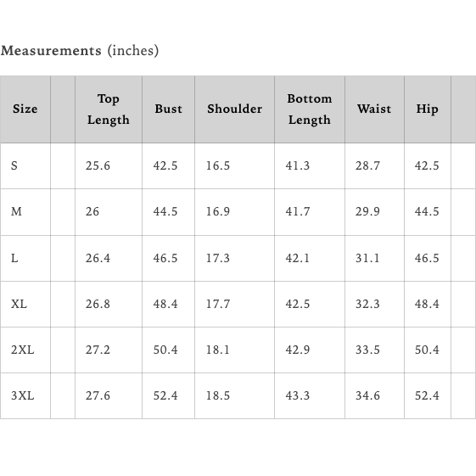476x476 pixels.
Task: Select the 16.9 shoulder value cell
Action: [x=234, y=212]
